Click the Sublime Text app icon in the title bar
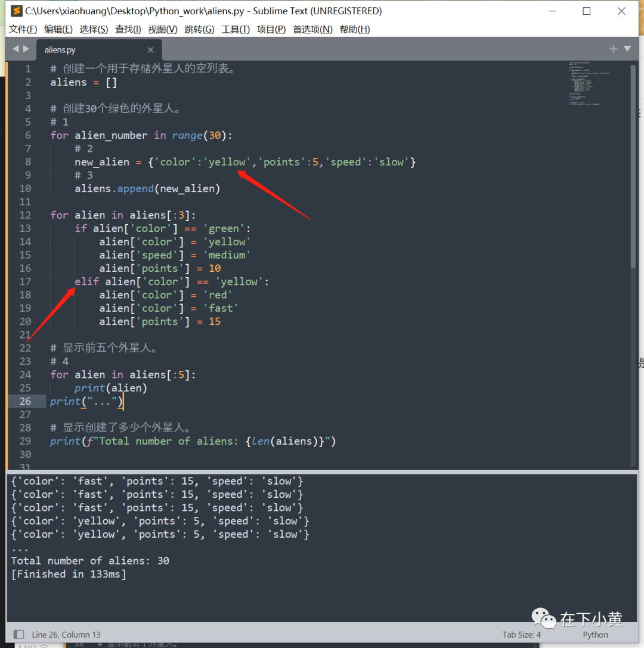This screenshot has height=648, width=644. point(16,11)
